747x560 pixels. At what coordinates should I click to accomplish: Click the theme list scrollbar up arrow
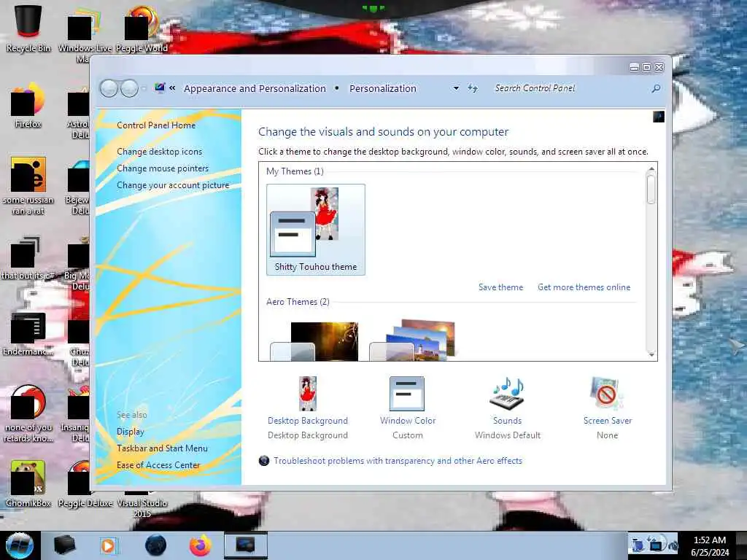(651, 169)
